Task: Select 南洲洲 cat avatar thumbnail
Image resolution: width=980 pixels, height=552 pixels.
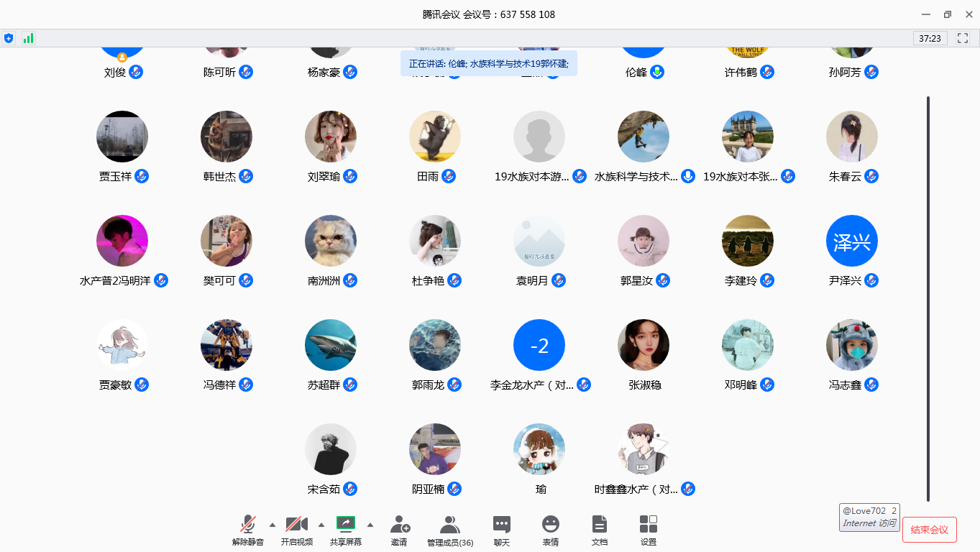Action: [331, 241]
